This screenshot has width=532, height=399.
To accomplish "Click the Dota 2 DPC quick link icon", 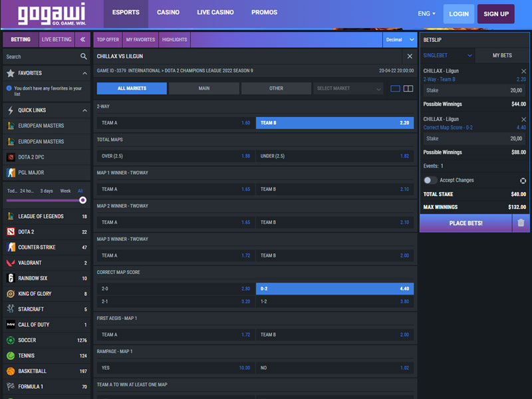I will [11, 157].
